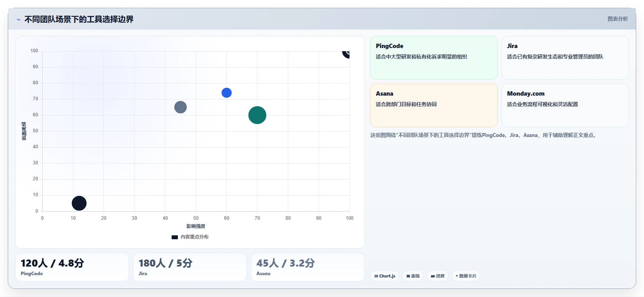
Task: Click the 图表分析 label in header
Action: (x=617, y=19)
